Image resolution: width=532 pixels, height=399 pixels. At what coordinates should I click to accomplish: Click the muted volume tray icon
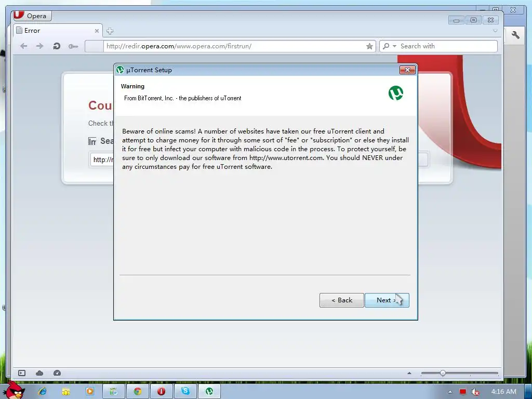[x=475, y=392]
